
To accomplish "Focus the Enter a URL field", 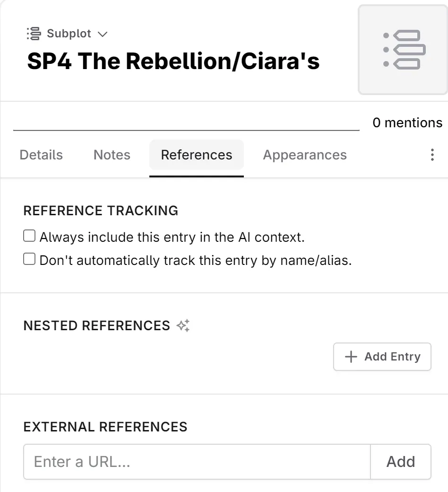I will coord(197,461).
